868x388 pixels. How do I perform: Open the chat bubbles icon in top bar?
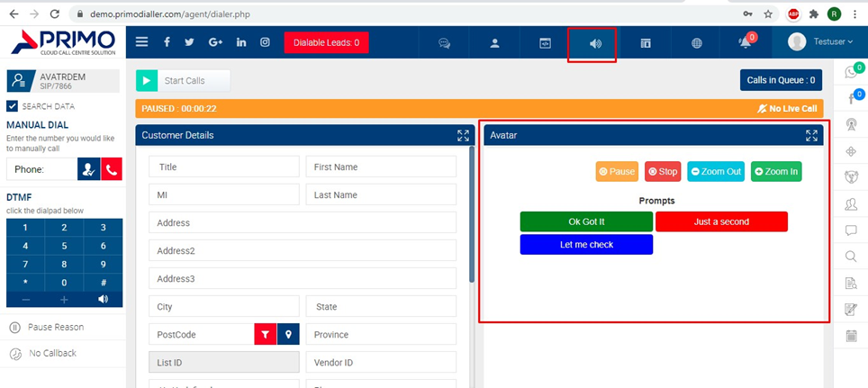444,43
